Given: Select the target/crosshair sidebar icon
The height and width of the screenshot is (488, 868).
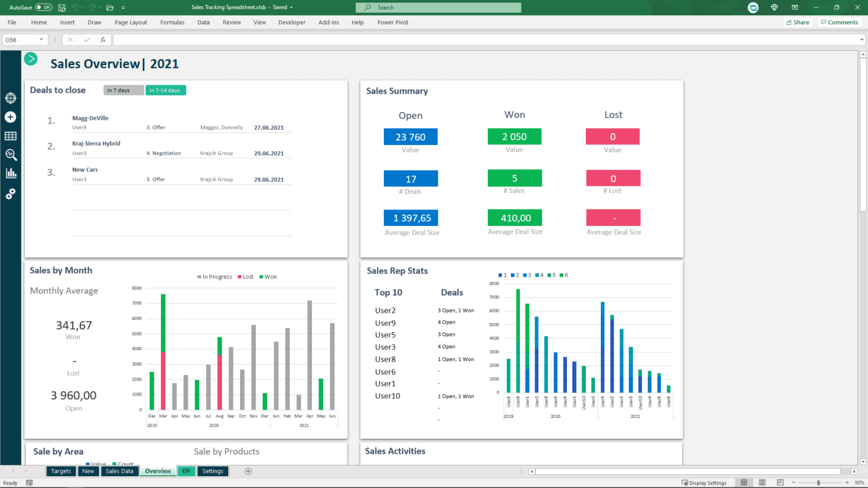Looking at the screenshot, I should coord(10,98).
